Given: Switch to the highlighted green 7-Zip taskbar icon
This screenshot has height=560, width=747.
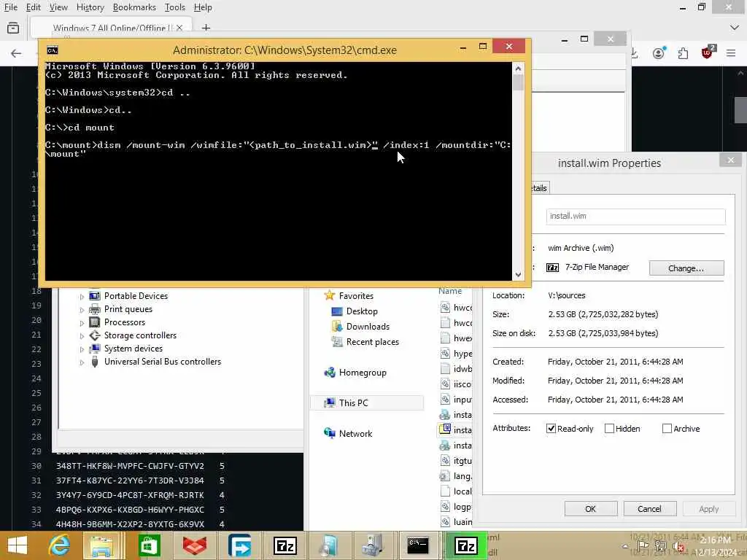Looking at the screenshot, I should pos(466,545).
